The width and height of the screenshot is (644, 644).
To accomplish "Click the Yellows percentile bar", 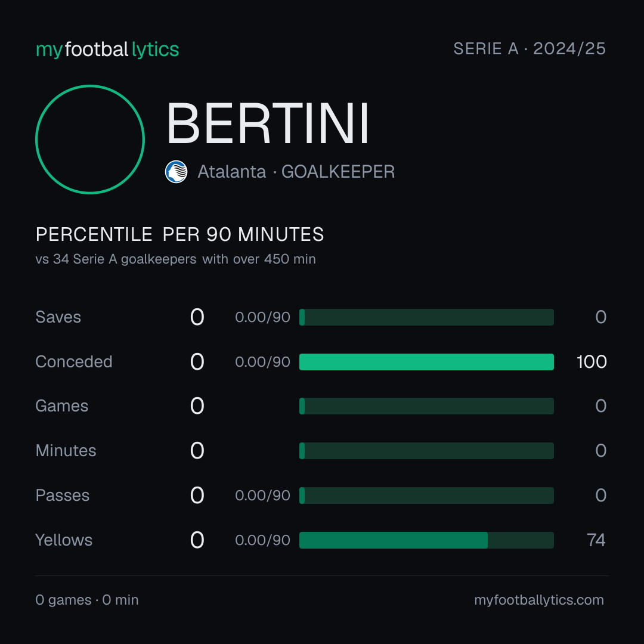I will tap(426, 540).
